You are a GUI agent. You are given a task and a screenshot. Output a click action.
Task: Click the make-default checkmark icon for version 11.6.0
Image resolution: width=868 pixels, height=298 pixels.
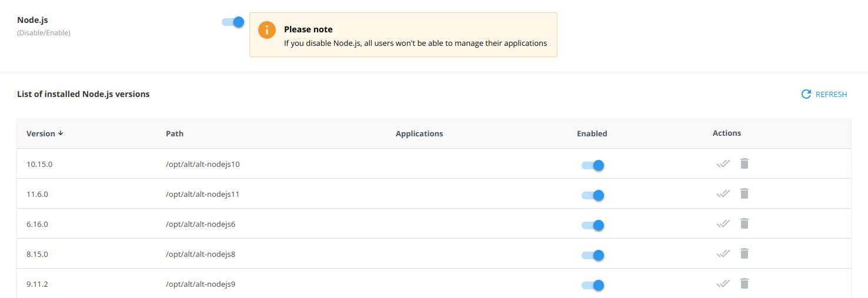(723, 193)
